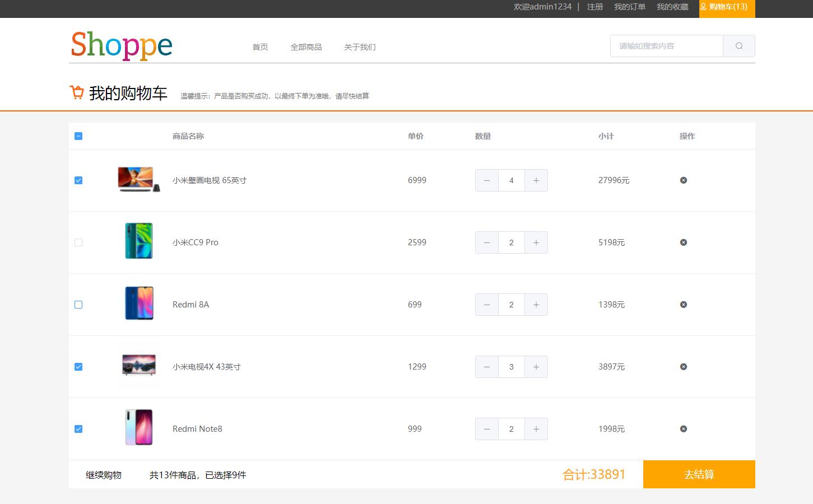Open the 首页 nav item
The image size is (813, 504).
point(260,47)
